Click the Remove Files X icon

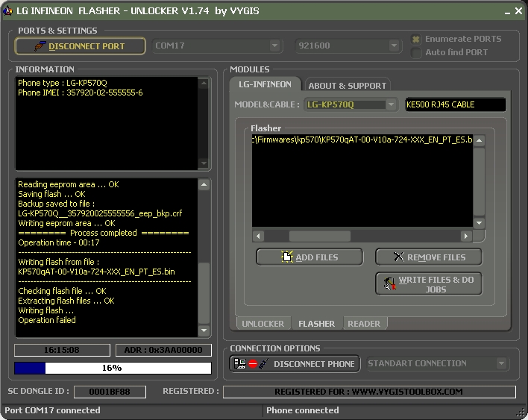pos(399,257)
